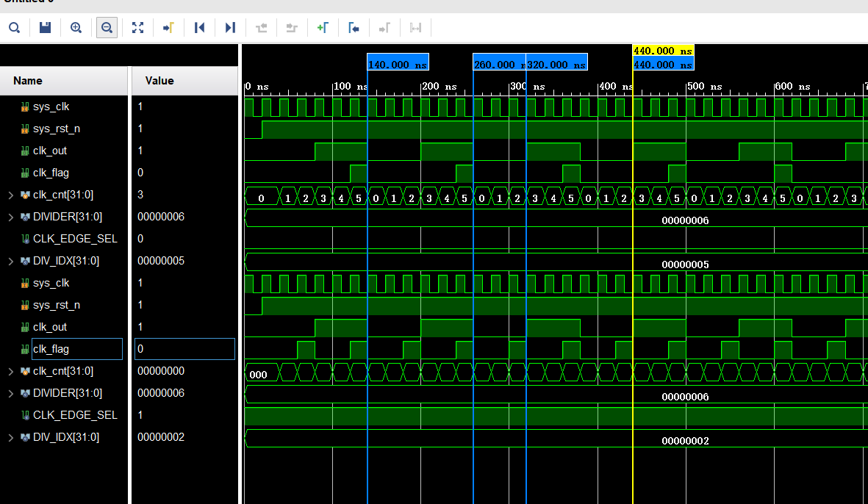
Task: Expand the first DIVIDER[31:0] signal
Action: 10,217
